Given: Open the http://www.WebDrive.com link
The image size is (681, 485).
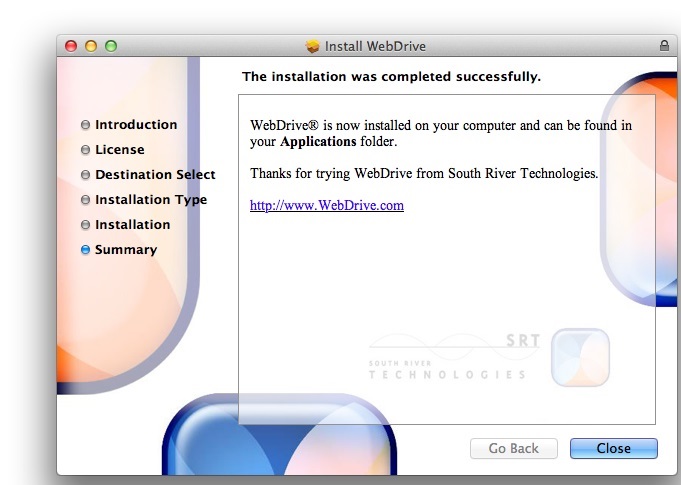Looking at the screenshot, I should coord(327,205).
